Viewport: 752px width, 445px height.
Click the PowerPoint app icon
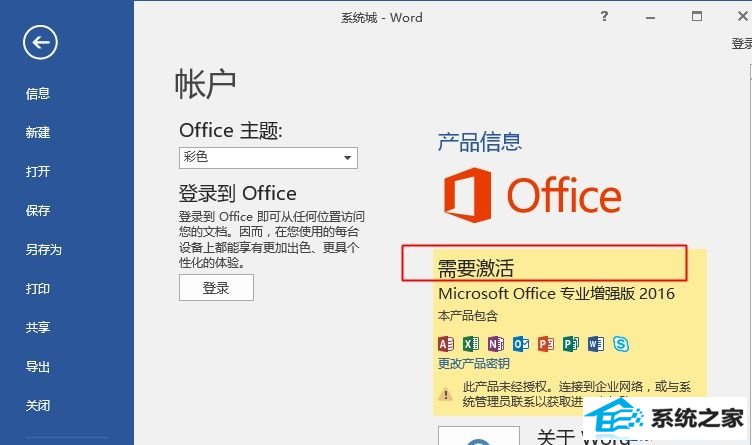[546, 344]
